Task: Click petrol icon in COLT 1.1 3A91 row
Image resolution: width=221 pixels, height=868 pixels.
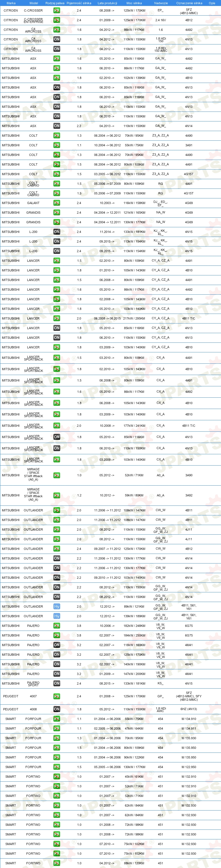Action: pos(57,145)
